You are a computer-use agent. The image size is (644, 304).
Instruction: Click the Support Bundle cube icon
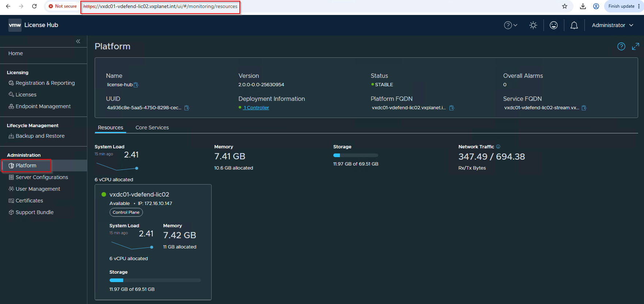point(11,212)
